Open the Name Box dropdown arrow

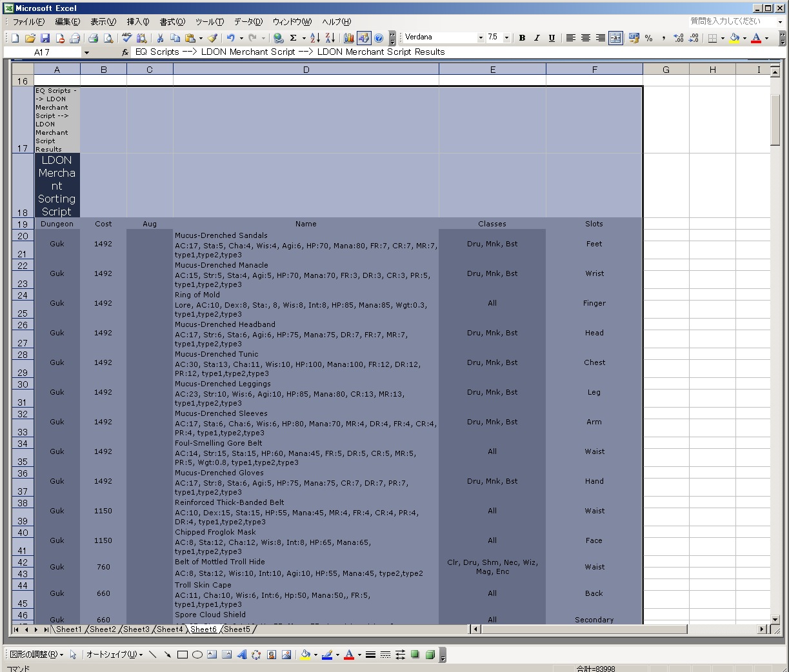pos(86,52)
